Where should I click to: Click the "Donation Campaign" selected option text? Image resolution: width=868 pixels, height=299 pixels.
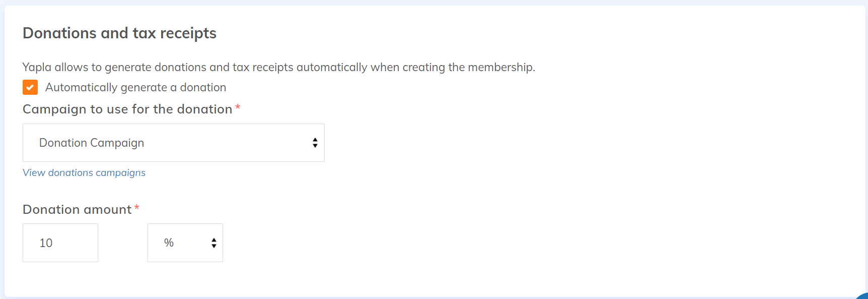coord(92,143)
